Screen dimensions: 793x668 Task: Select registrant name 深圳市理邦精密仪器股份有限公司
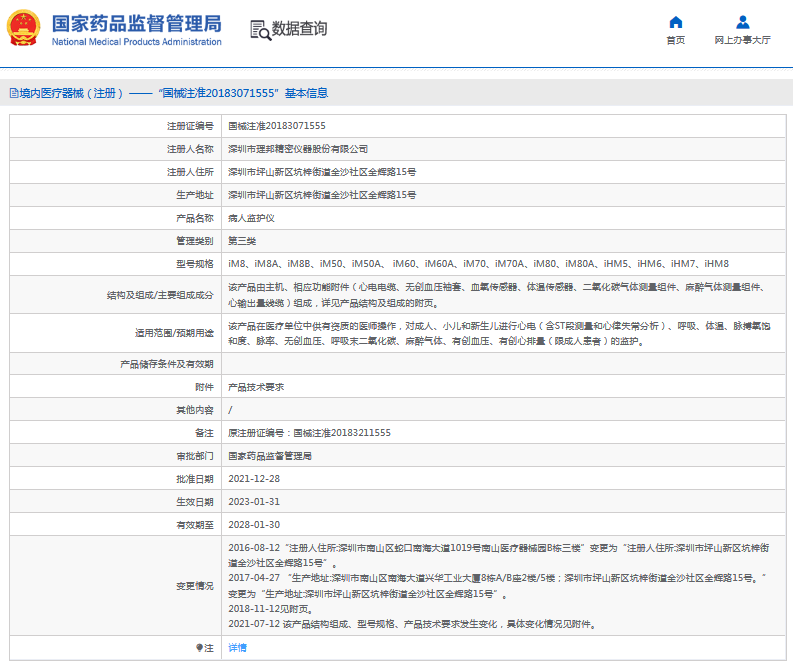point(298,149)
